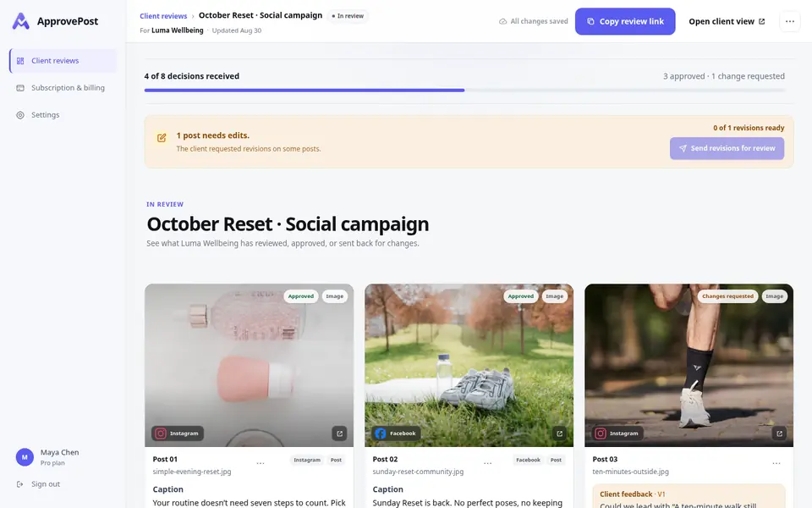The width and height of the screenshot is (812, 508).
Task: Click the Post 03 runner image thumbnail
Action: coord(689,365)
